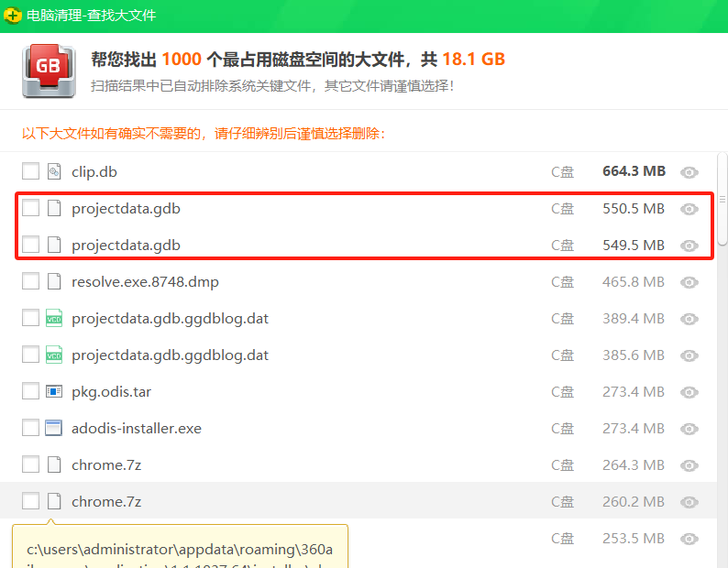728x568 pixels.
Task: Tick the checkbox for 550.5 MB projectdata.gdb
Action: coord(30,207)
